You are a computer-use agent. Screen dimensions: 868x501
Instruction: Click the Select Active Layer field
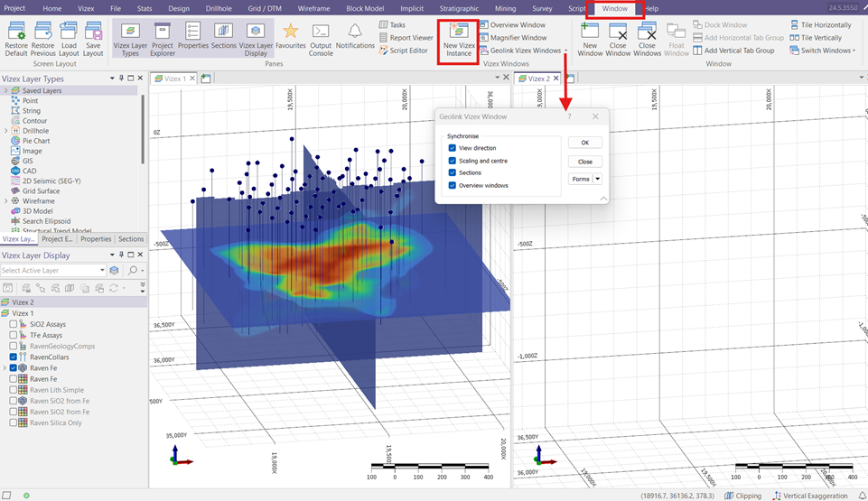[x=52, y=271]
